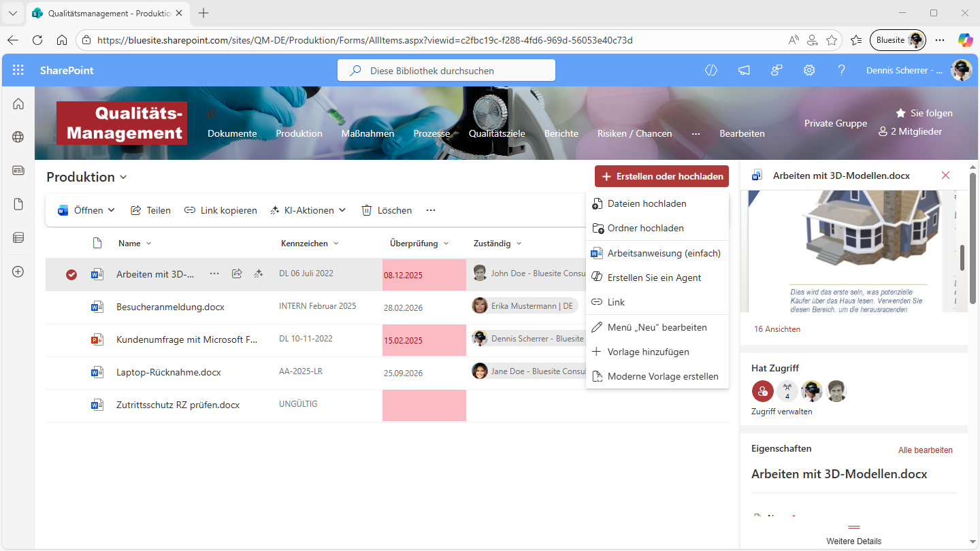Click the megaphone notifications icon
This screenshot has height=551, width=980.
click(744, 70)
